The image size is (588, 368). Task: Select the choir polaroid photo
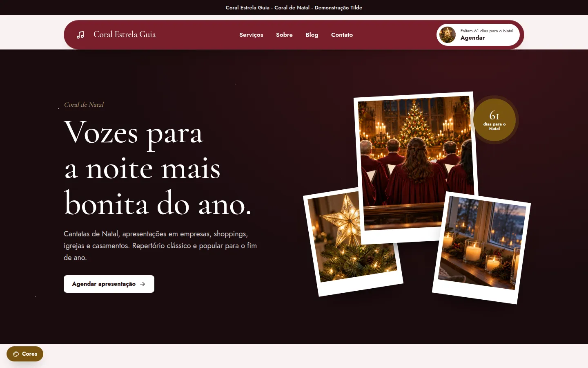click(x=416, y=168)
